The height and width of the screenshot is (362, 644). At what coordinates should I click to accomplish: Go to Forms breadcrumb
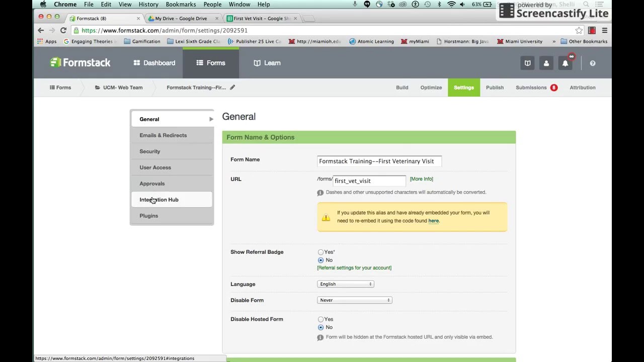coord(60,87)
